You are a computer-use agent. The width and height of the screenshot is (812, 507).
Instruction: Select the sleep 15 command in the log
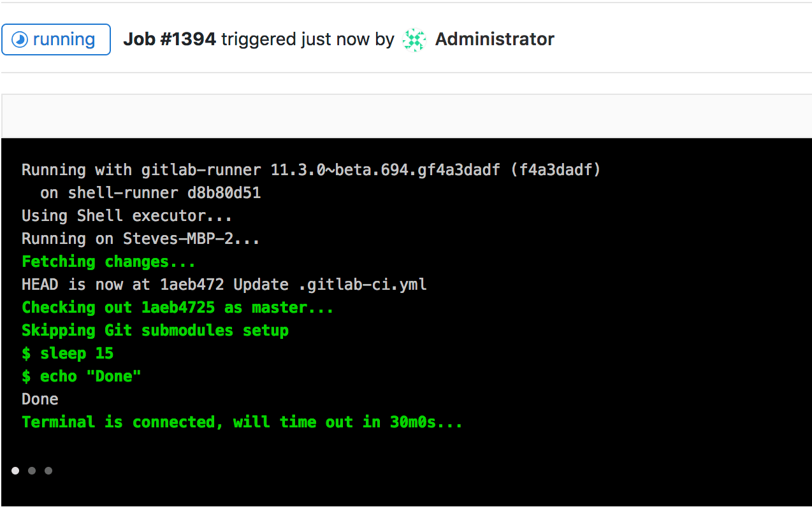click(67, 353)
